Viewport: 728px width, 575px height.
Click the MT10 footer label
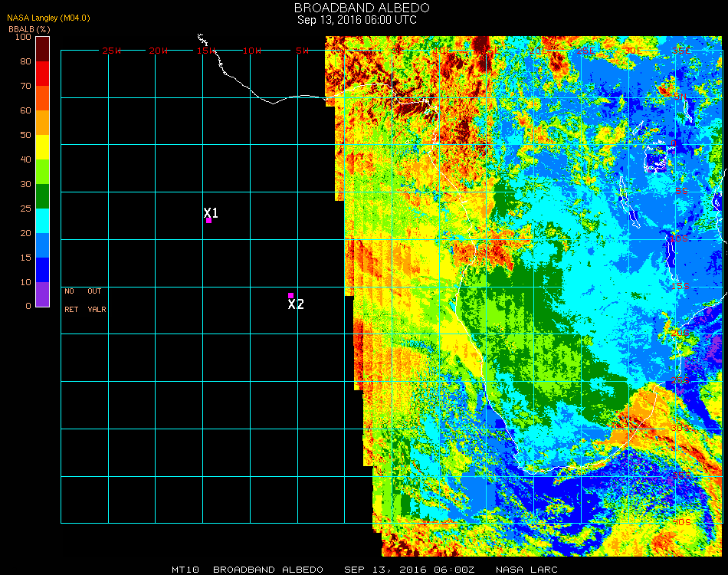point(186,570)
